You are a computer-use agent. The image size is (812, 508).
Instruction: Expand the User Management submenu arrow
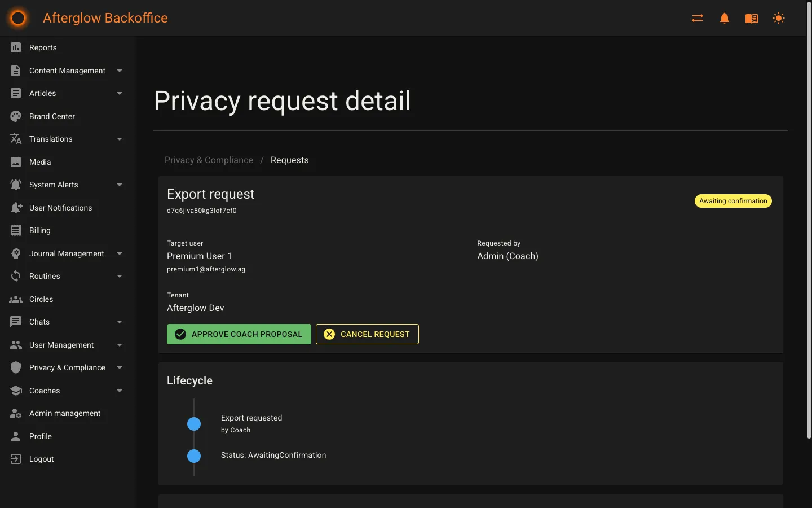(120, 345)
